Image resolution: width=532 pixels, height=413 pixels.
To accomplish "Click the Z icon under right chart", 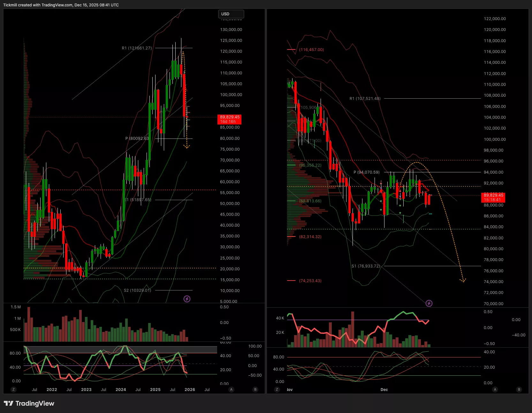I will click(277, 389).
